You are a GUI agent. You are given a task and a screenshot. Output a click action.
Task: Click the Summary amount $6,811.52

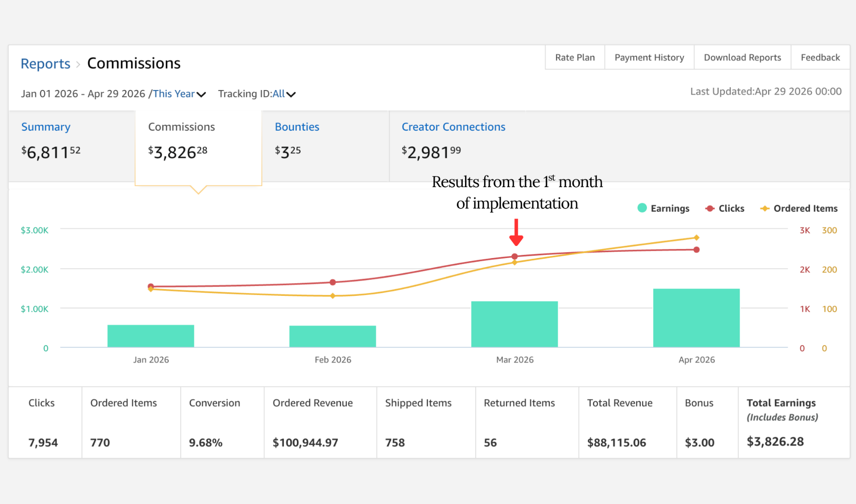(51, 152)
